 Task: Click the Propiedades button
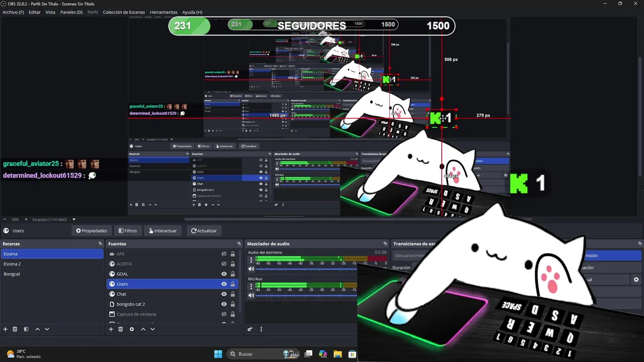point(92,231)
